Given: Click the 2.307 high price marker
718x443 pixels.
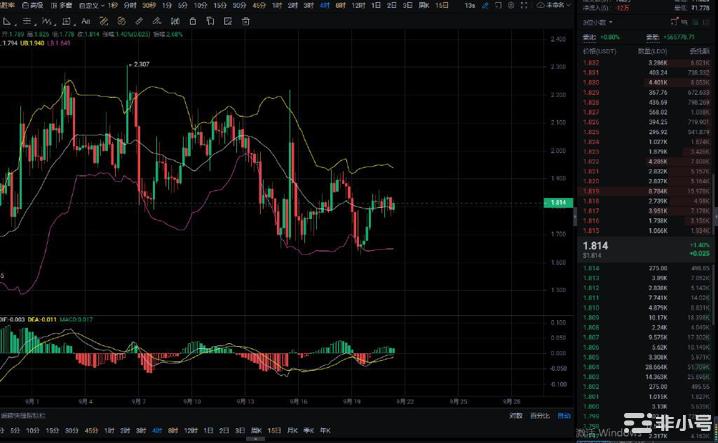Looking at the screenshot, I should click(141, 64).
